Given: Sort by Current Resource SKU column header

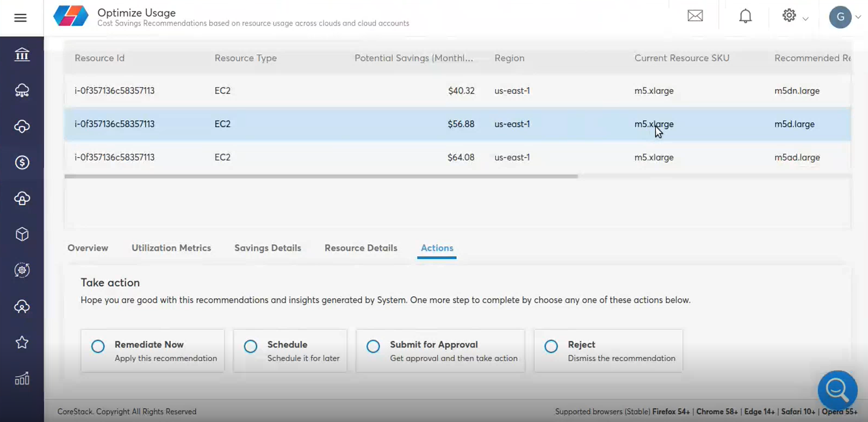Looking at the screenshot, I should [x=682, y=58].
